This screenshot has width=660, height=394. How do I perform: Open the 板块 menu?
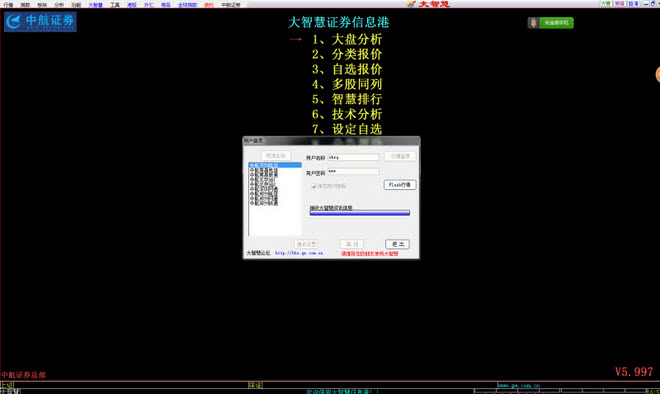[x=43, y=5]
